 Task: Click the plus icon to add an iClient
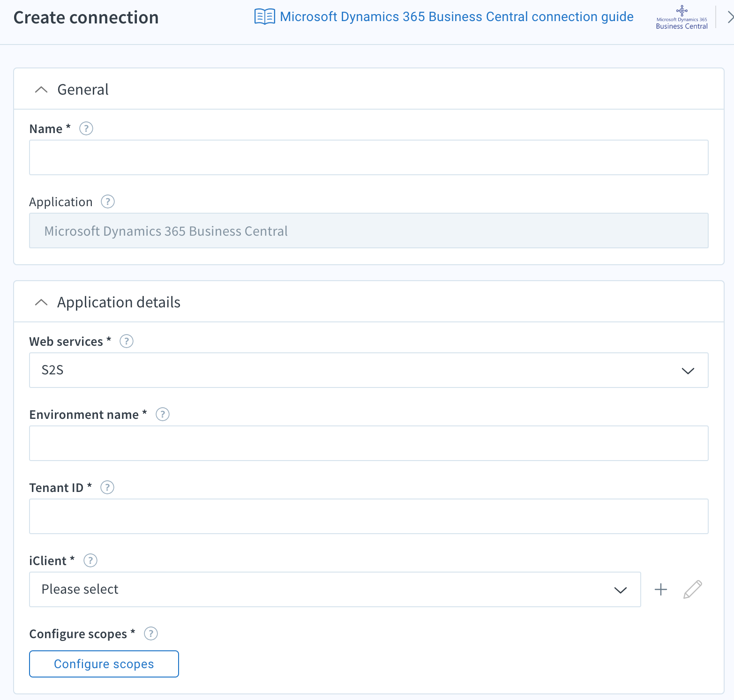660,589
